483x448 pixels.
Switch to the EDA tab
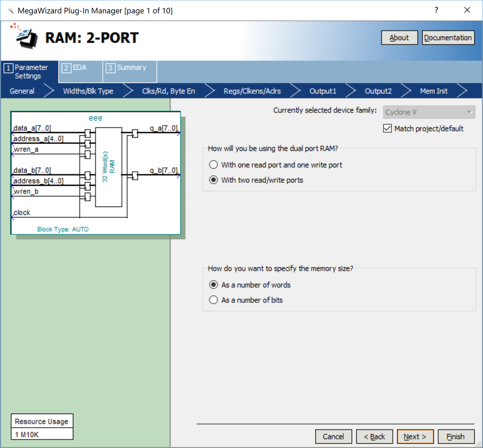point(80,72)
